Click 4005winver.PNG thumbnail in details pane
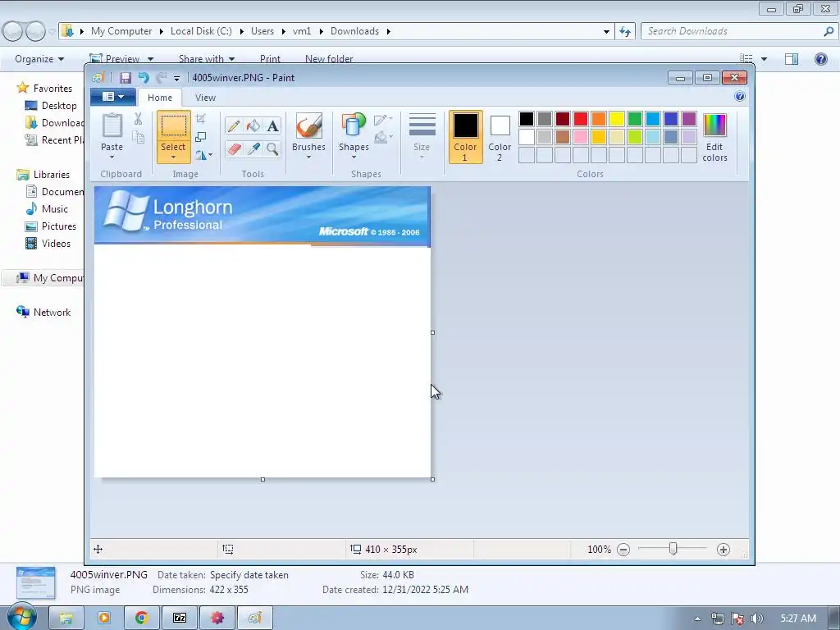The image size is (840, 630). coord(36,583)
